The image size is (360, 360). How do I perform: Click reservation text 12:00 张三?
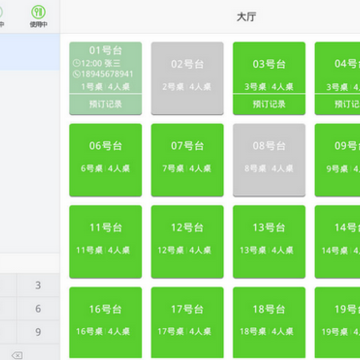101,63
